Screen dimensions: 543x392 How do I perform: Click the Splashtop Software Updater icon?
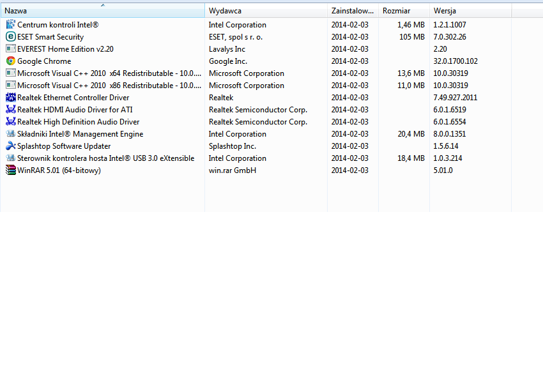11,146
